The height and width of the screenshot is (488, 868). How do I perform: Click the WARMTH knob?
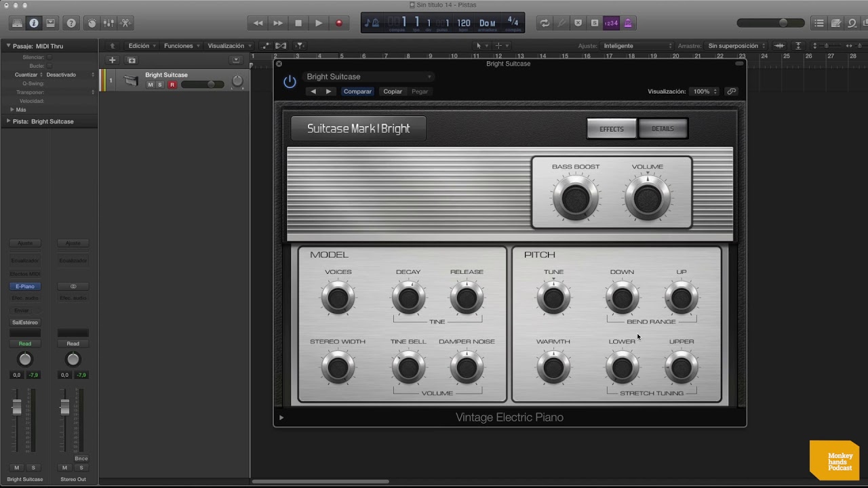point(553,368)
